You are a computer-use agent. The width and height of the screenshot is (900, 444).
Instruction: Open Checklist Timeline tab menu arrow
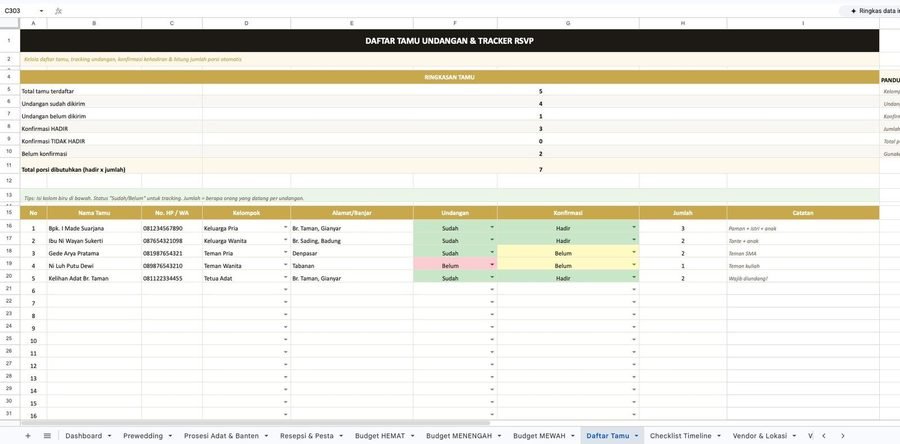tap(719, 436)
